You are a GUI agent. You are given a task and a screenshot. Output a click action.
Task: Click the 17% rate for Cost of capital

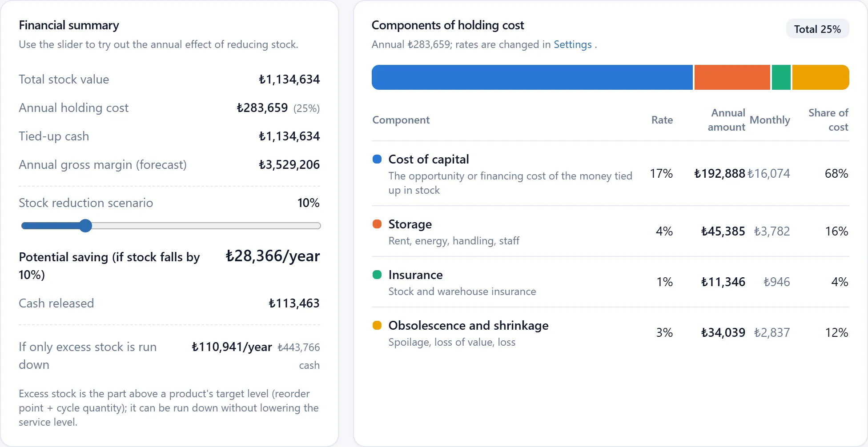pyautogui.click(x=661, y=173)
